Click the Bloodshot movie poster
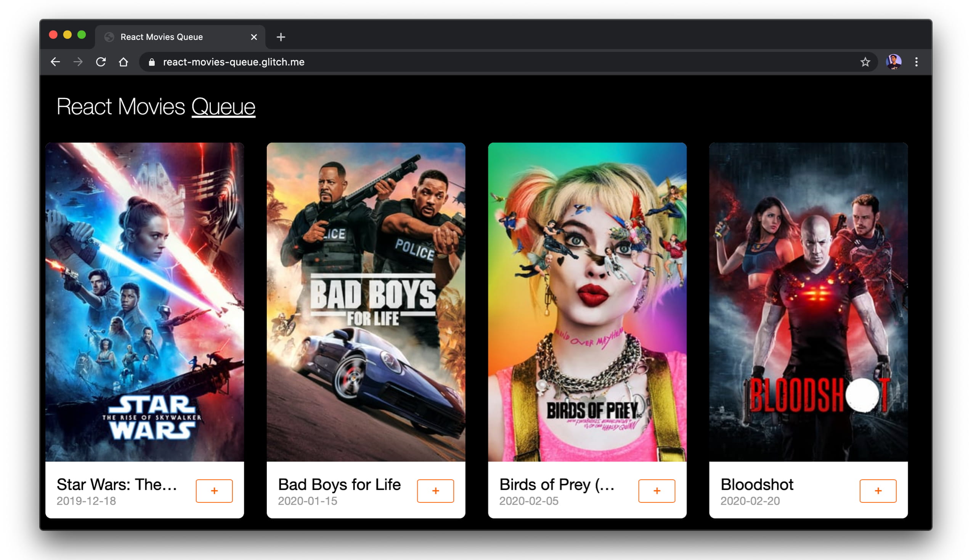 pyautogui.click(x=808, y=302)
